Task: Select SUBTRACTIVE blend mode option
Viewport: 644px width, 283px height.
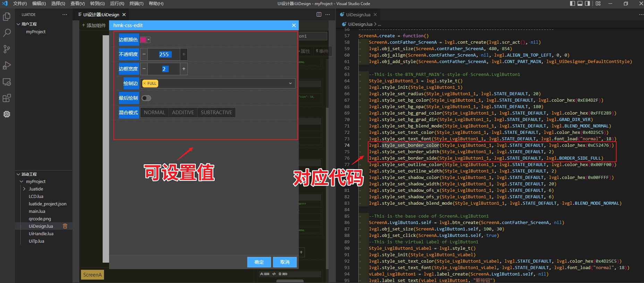Action: (x=216, y=113)
